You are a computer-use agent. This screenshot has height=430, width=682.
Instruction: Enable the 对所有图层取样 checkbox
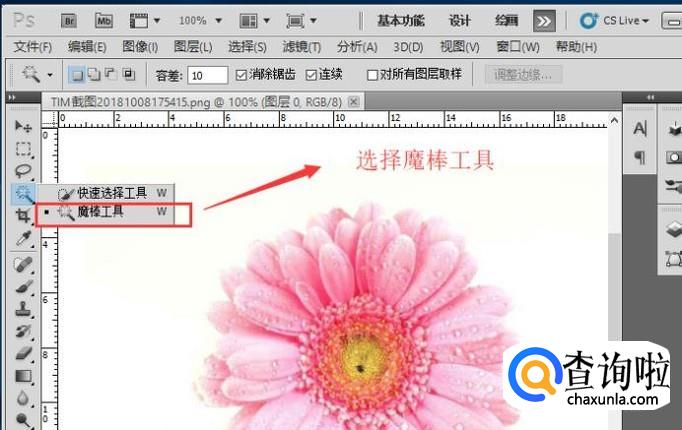372,75
